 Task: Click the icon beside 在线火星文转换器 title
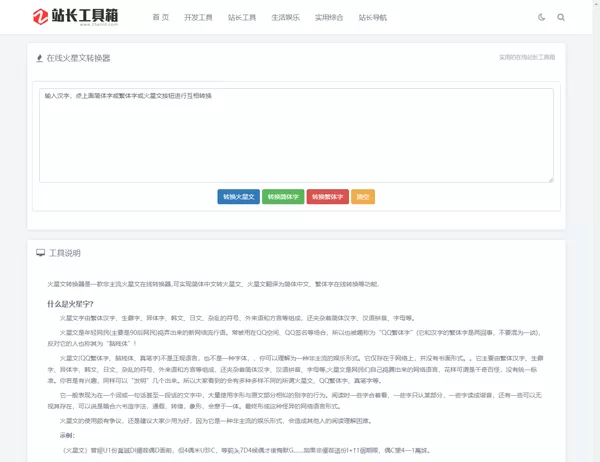[x=39, y=58]
